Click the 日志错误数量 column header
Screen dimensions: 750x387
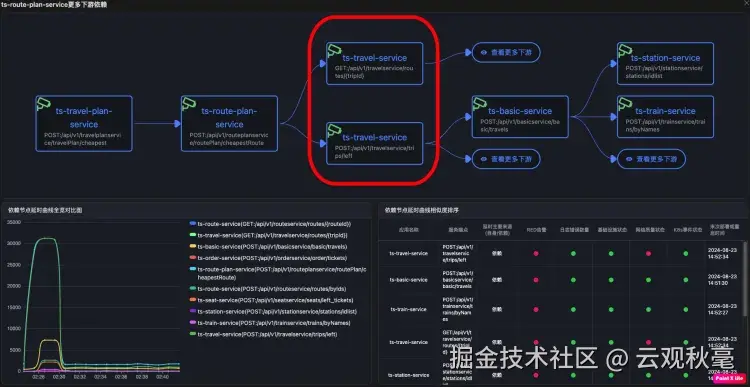pyautogui.click(x=573, y=230)
